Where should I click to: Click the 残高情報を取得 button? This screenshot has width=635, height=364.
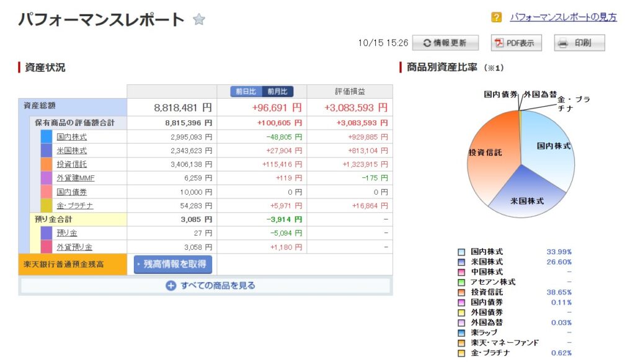coord(173,264)
